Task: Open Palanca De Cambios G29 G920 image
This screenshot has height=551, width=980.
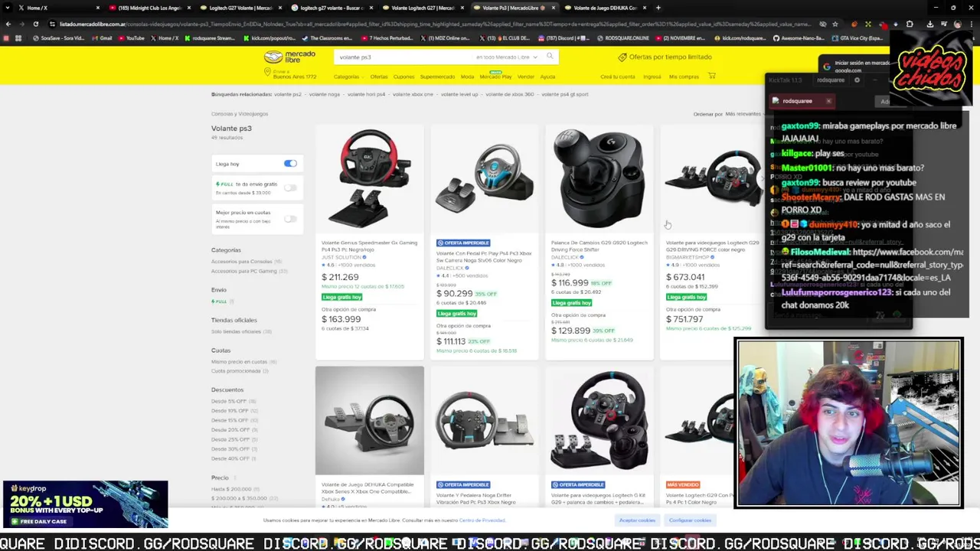Action: pos(599,178)
